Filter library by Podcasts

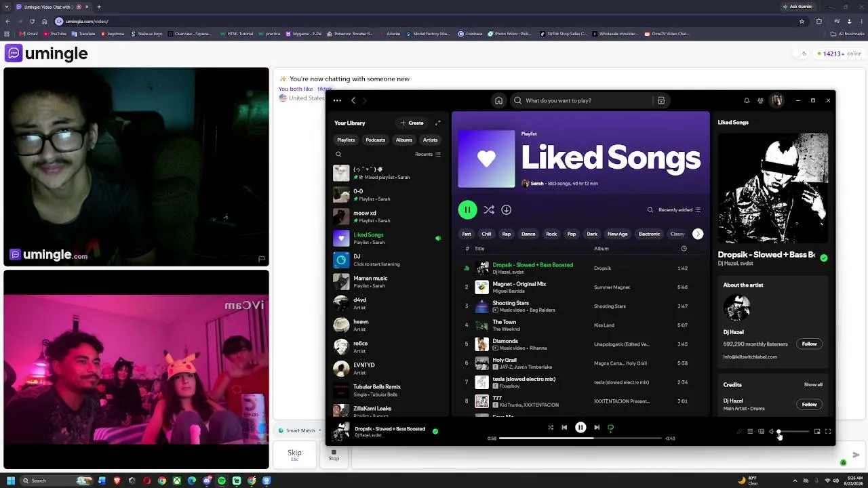tap(376, 140)
